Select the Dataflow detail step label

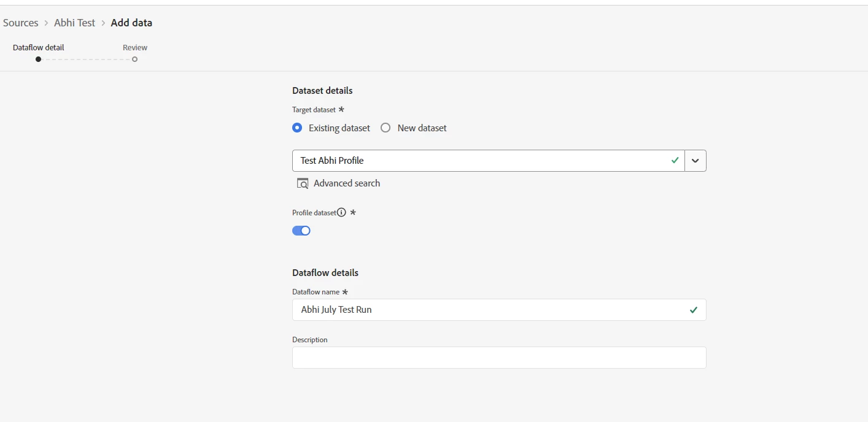click(x=38, y=48)
